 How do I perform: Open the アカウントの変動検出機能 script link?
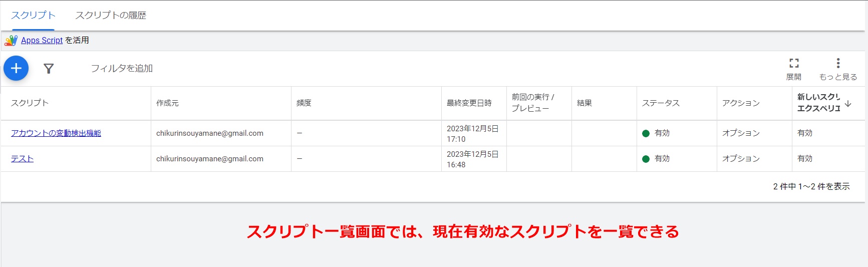[56, 133]
